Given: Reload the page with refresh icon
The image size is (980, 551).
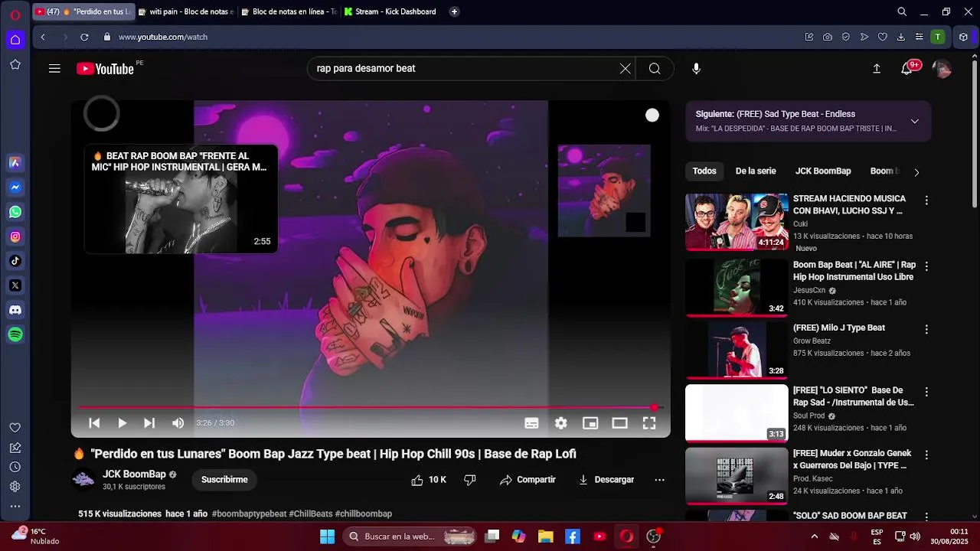Looking at the screenshot, I should tap(84, 37).
